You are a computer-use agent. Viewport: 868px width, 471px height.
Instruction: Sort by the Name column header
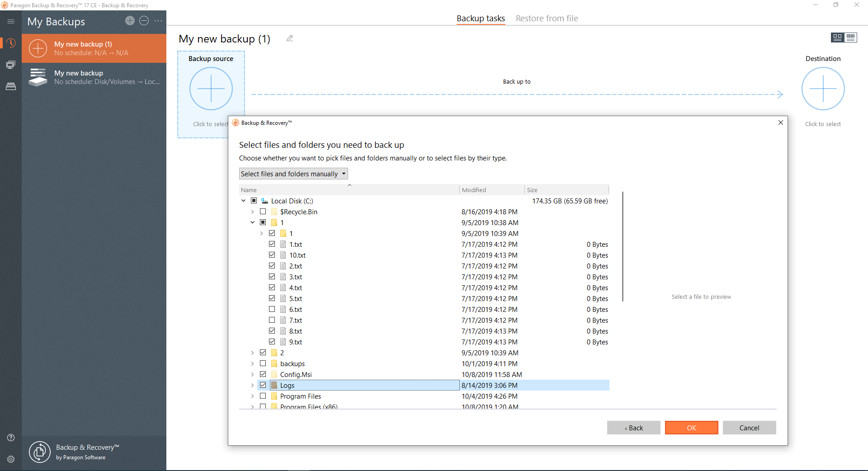349,190
